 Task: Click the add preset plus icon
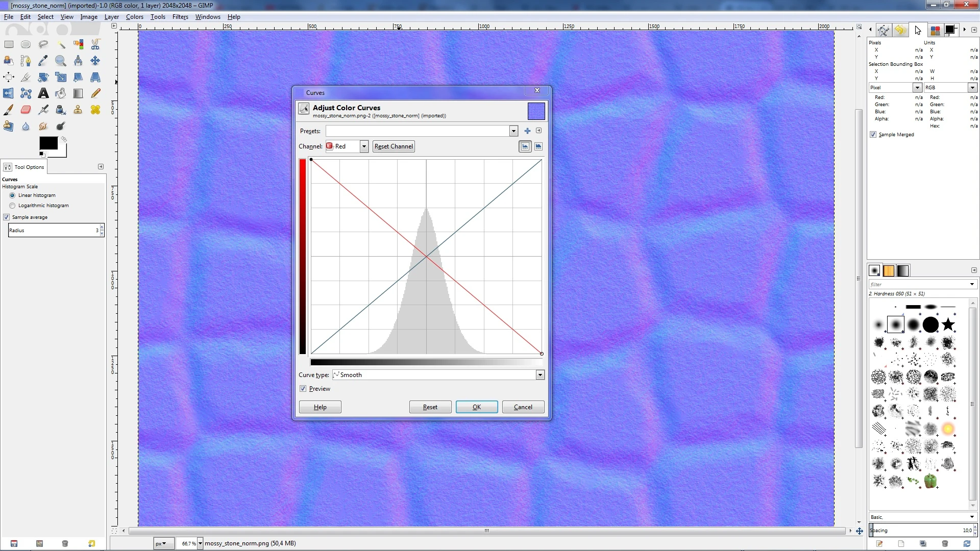click(527, 131)
